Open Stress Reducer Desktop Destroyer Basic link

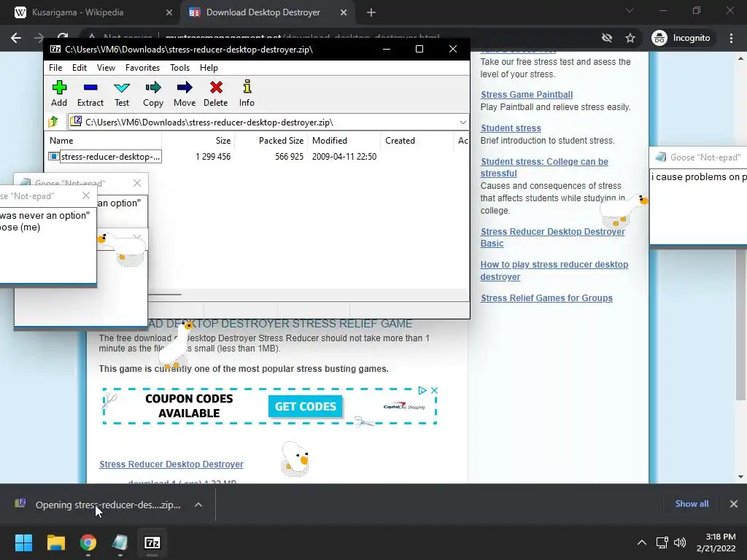point(553,237)
